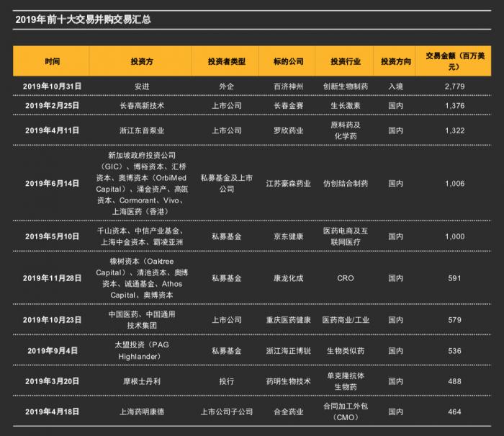Select investor type 外企

point(227,86)
